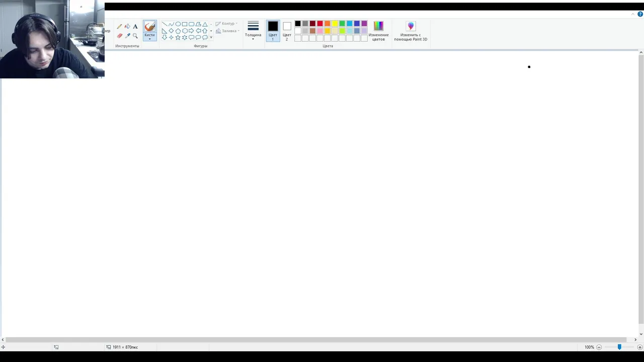Pick the black color swatch

(298, 24)
